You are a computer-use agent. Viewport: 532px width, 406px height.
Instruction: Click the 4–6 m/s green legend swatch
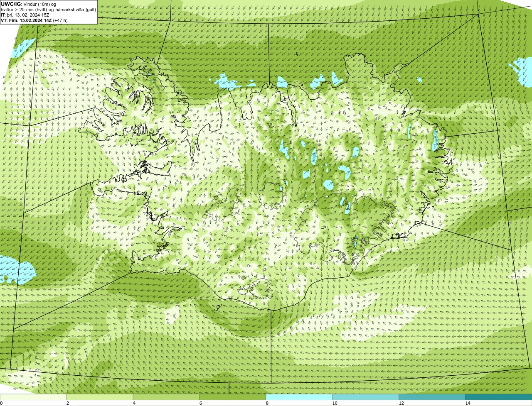click(x=166, y=397)
